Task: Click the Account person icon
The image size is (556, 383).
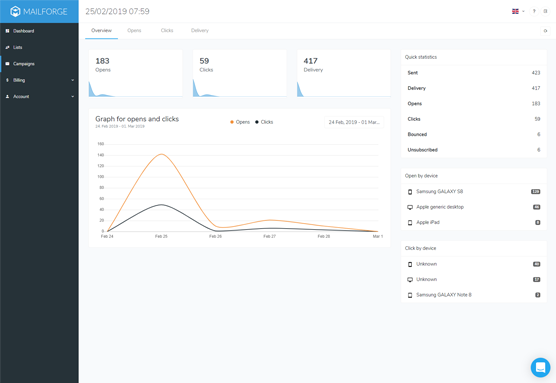Action: [7, 96]
